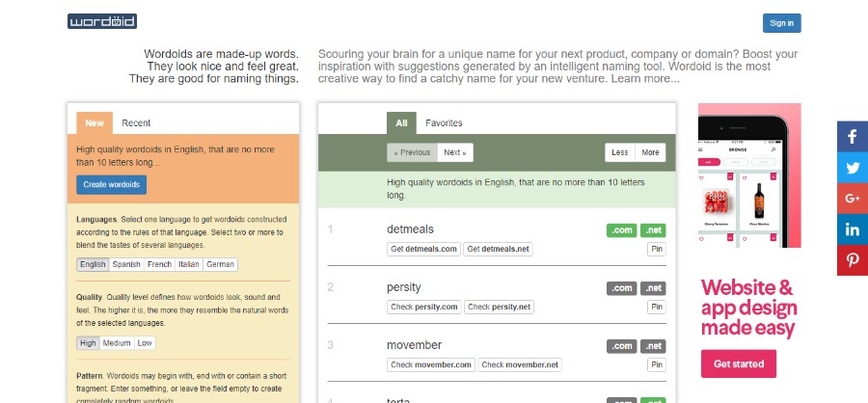Click the persity wordoid name
This screenshot has height=403, width=868.
[x=404, y=287]
